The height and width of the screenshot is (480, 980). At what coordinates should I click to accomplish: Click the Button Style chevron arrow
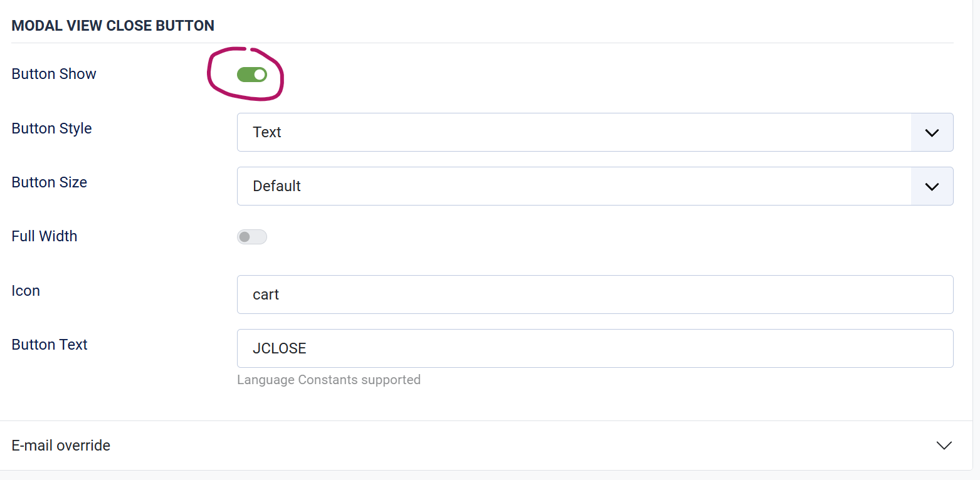point(932,132)
